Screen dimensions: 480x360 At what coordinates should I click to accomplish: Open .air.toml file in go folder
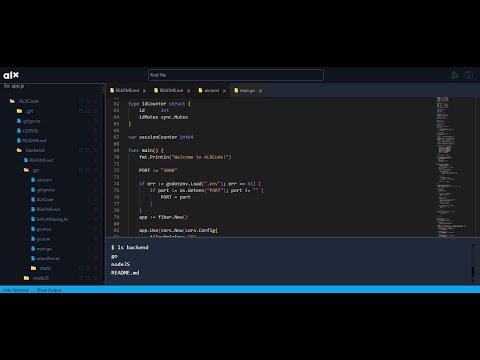pos(42,180)
